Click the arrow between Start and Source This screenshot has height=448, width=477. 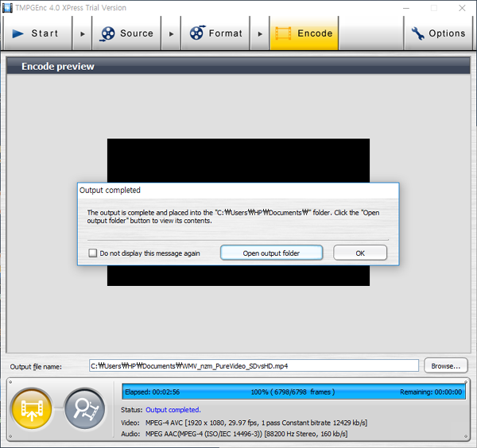[x=82, y=33]
